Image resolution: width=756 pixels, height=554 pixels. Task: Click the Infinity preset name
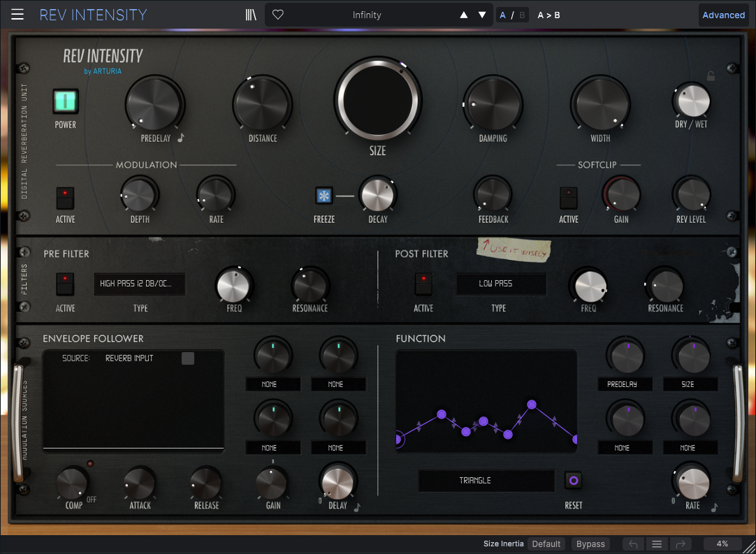(367, 15)
